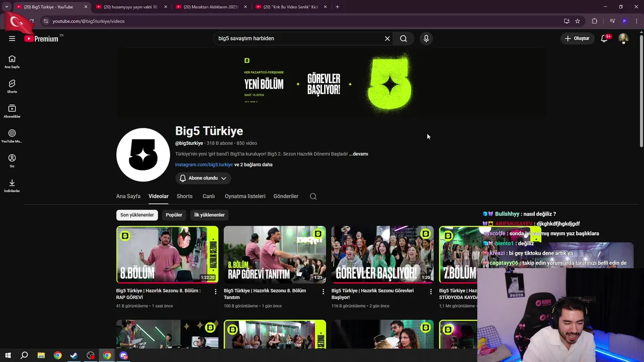Select the İlk yüklenenler filter chip
The image size is (644, 362).
tap(209, 215)
